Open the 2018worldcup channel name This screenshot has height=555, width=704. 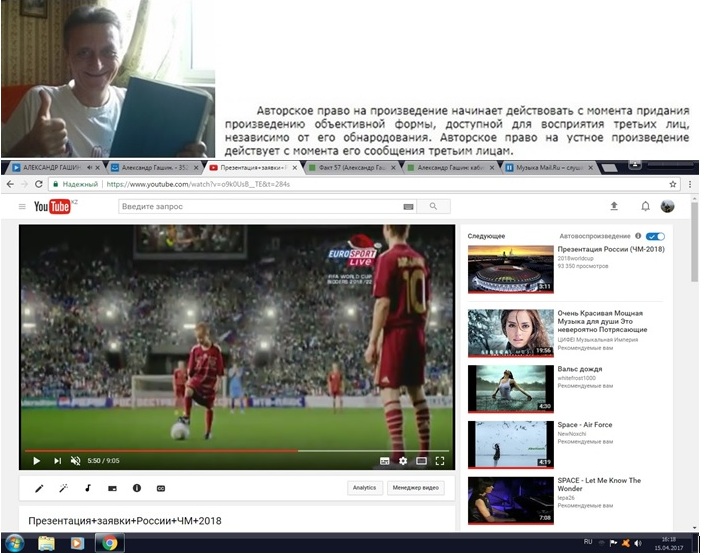575,258
